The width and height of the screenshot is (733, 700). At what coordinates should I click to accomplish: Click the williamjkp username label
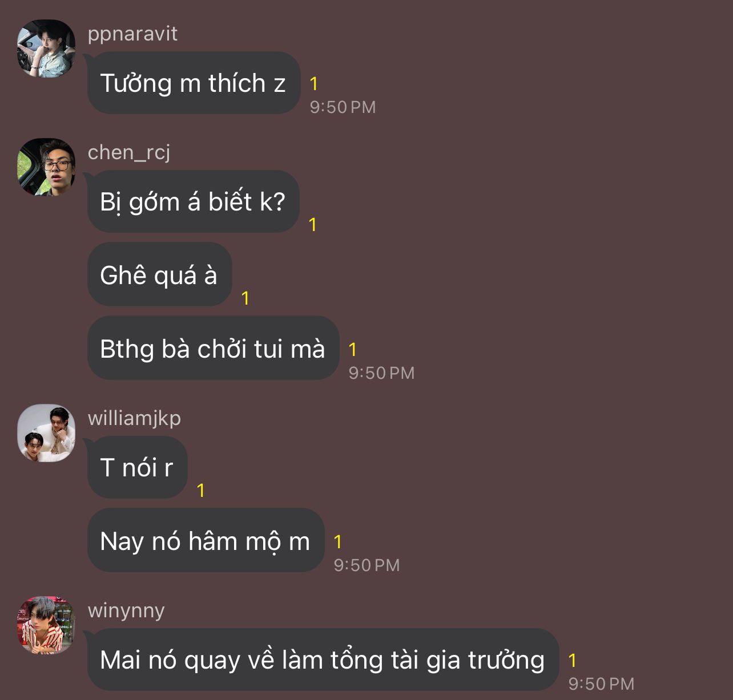(134, 418)
